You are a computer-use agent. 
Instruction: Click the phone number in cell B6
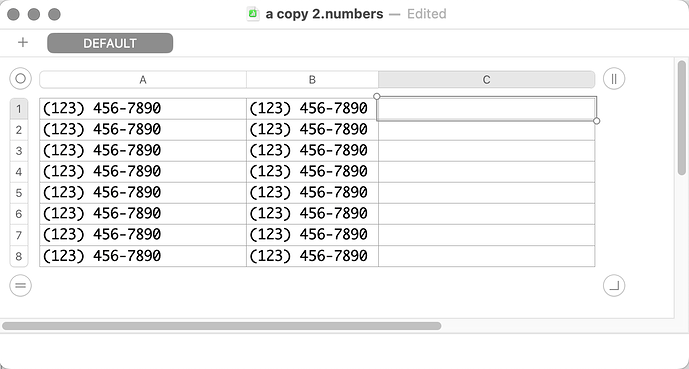coord(308,214)
